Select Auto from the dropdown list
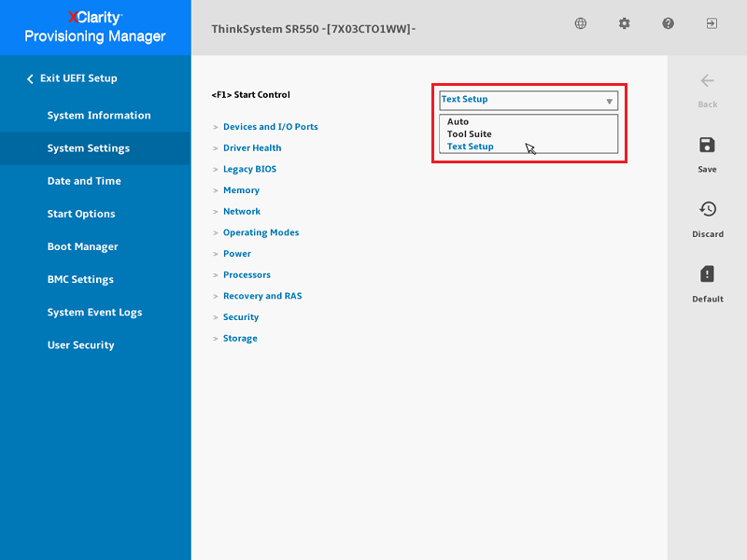 [458, 122]
